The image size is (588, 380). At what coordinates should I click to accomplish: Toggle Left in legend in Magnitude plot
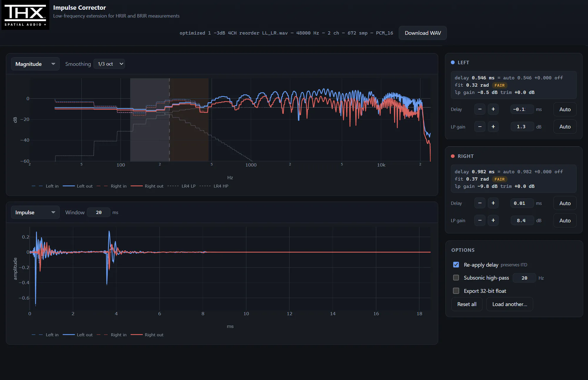(45, 186)
